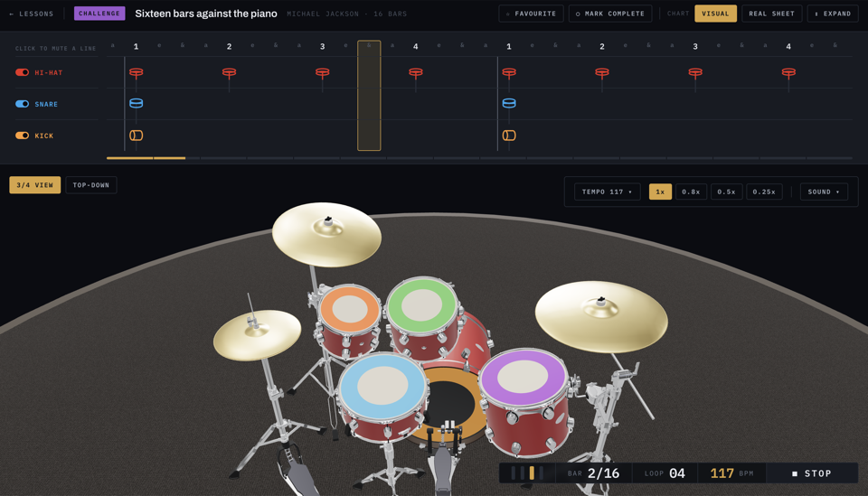Set playback speed to 0.25x
This screenshot has height=496, width=868.
[x=764, y=192]
